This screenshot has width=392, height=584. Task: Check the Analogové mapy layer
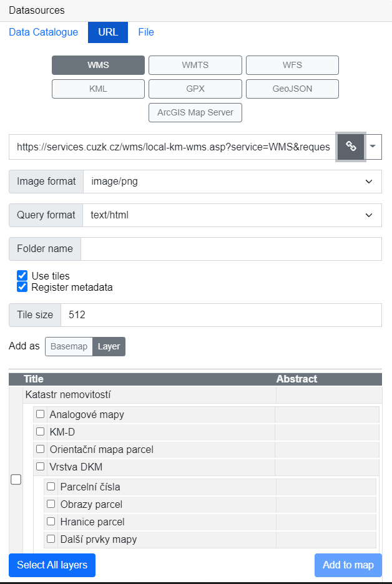pos(40,414)
